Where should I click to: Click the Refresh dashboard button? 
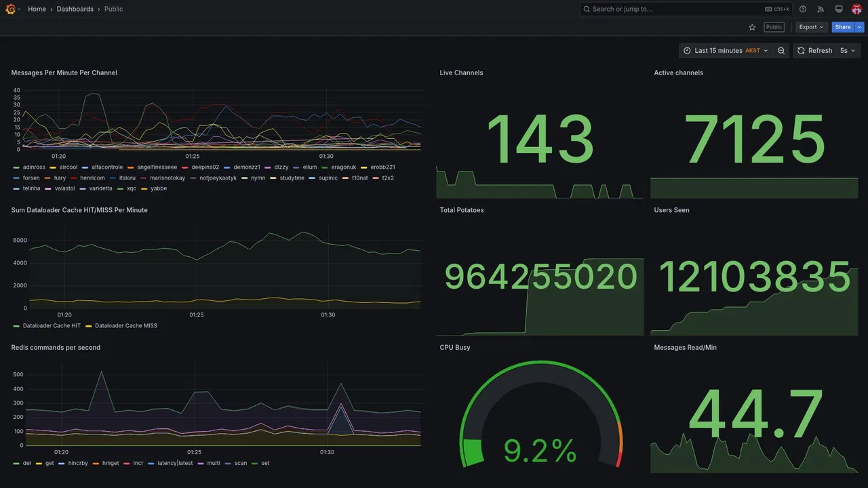[x=814, y=51]
